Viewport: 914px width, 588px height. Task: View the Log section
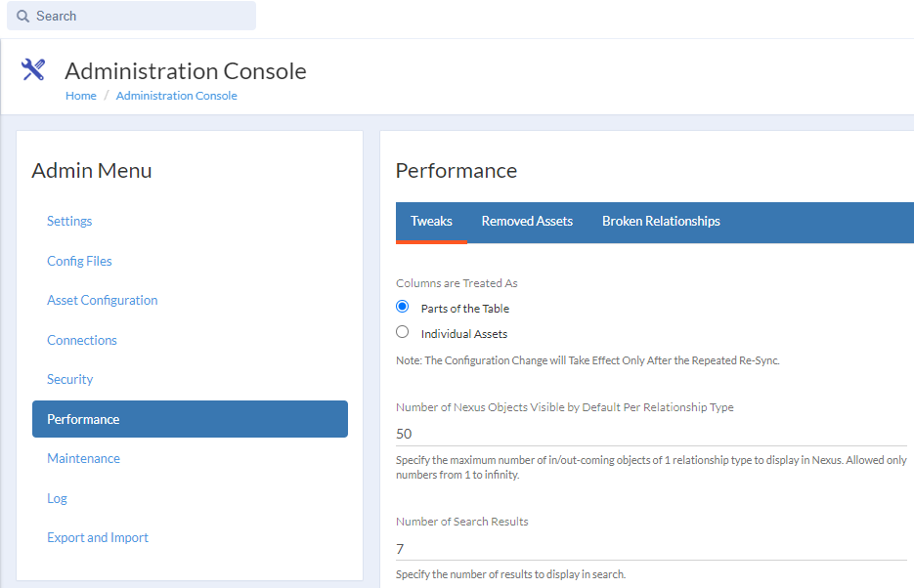tap(58, 499)
